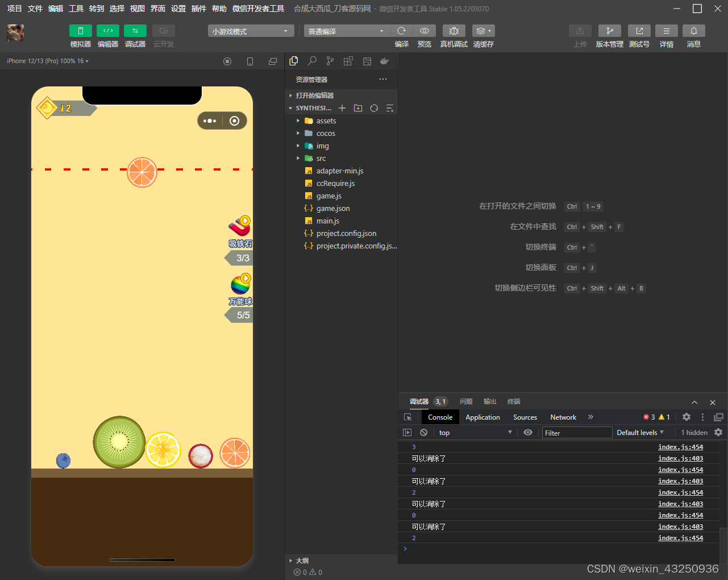Open the 消息 notifications bell
728x580 pixels.
click(693, 31)
